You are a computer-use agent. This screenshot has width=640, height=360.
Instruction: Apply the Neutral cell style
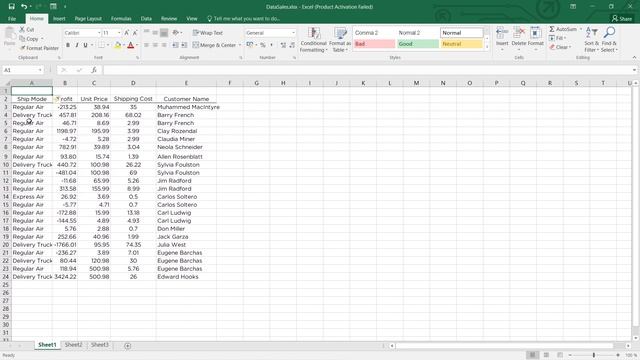click(x=462, y=44)
